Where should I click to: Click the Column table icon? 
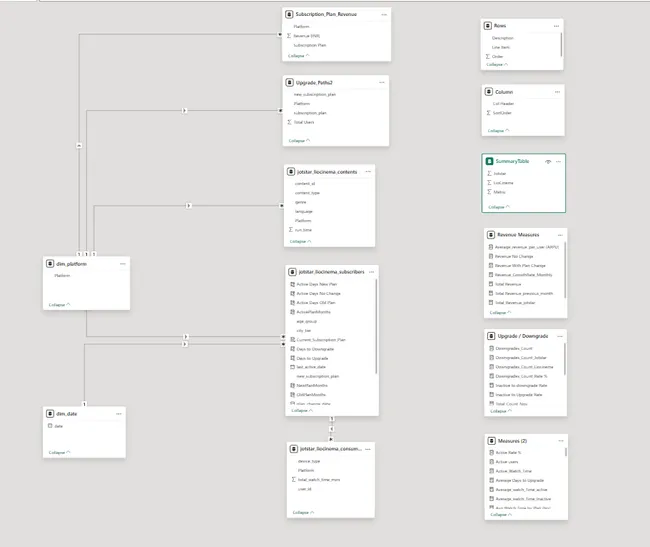[489, 92]
